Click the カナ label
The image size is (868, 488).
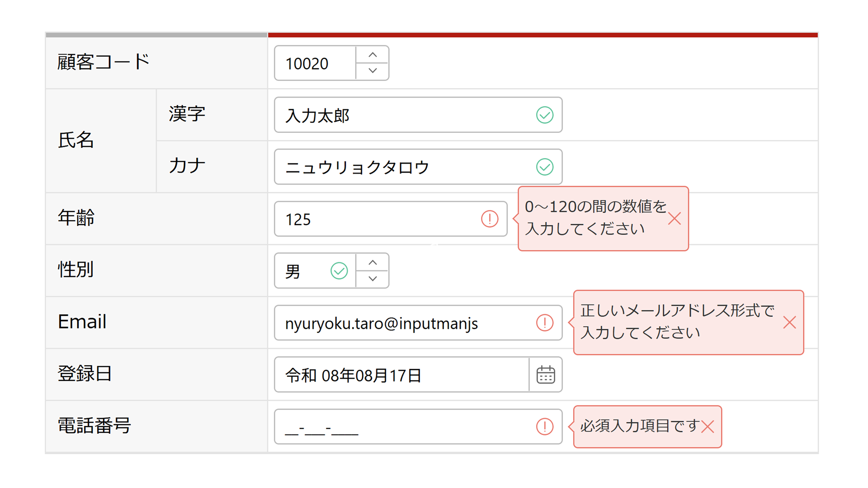(187, 165)
